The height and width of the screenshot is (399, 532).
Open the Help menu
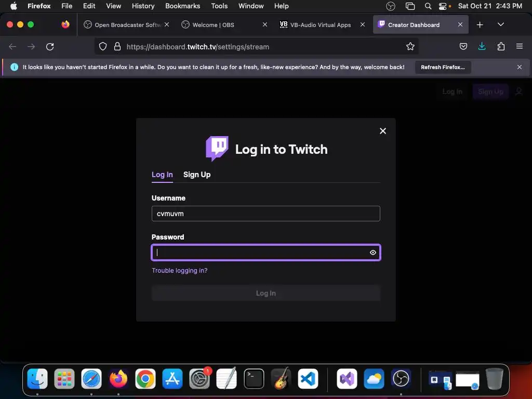pos(281,6)
